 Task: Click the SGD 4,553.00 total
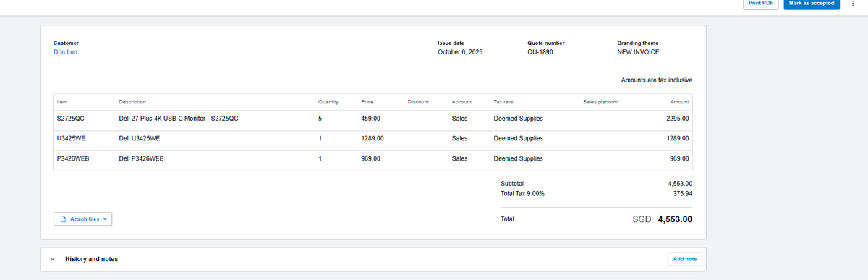pyautogui.click(x=663, y=219)
